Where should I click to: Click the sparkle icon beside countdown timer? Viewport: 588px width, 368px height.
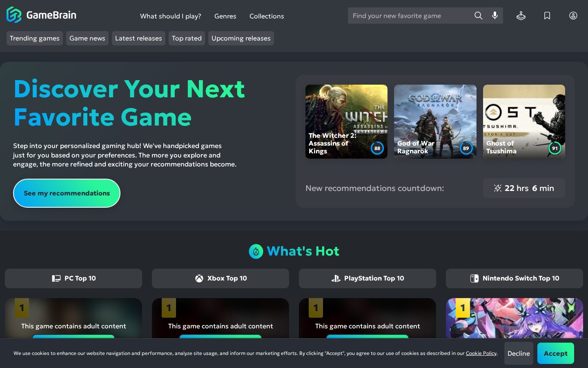click(497, 188)
